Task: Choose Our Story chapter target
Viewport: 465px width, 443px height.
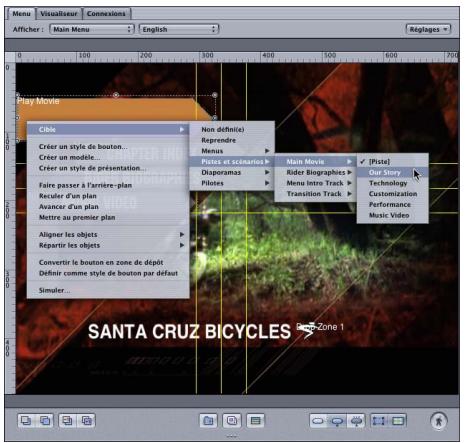Action: (393, 172)
